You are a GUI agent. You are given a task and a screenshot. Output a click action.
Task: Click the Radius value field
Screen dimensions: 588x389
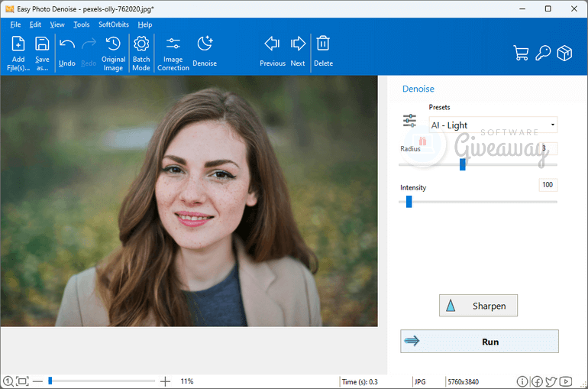click(x=548, y=148)
